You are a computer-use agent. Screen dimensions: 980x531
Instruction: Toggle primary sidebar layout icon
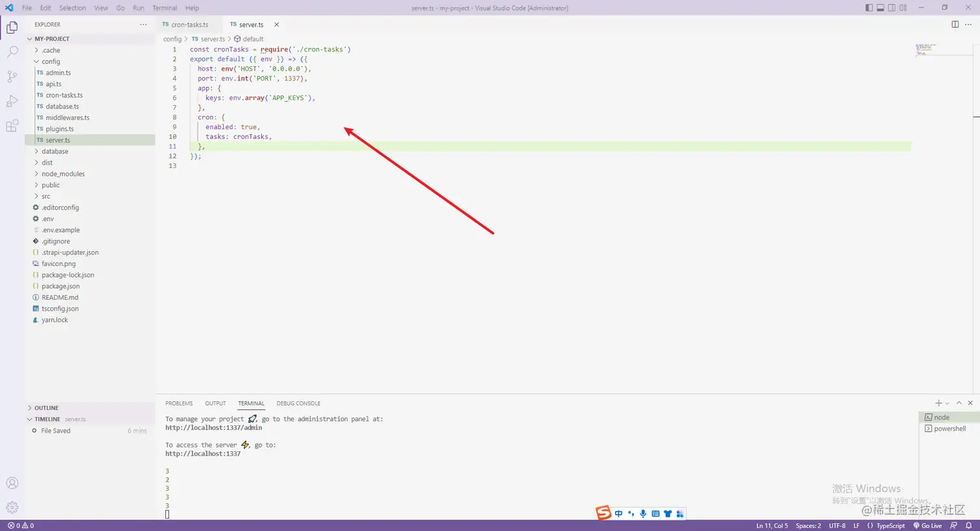coord(869,8)
